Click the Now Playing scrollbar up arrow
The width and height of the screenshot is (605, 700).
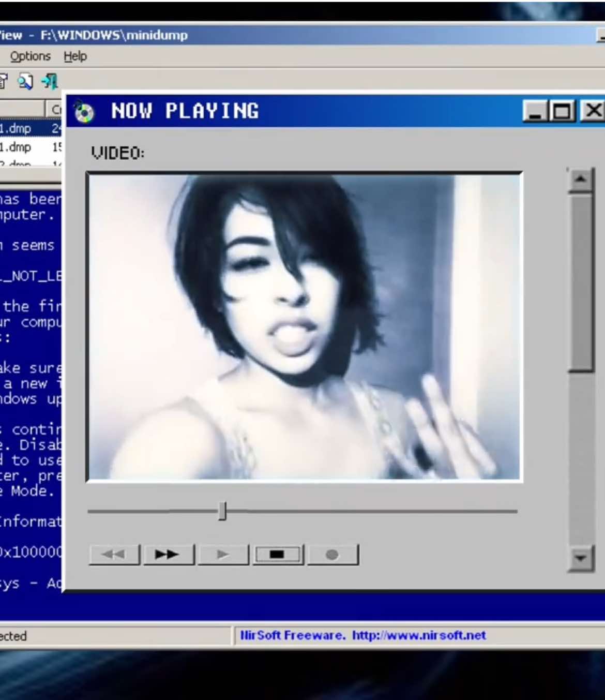coord(580,180)
